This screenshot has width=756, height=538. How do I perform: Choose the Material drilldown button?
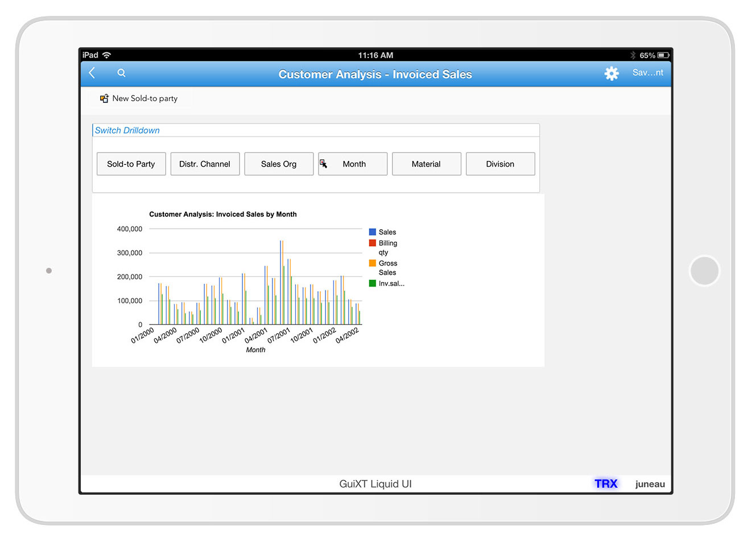pyautogui.click(x=426, y=164)
